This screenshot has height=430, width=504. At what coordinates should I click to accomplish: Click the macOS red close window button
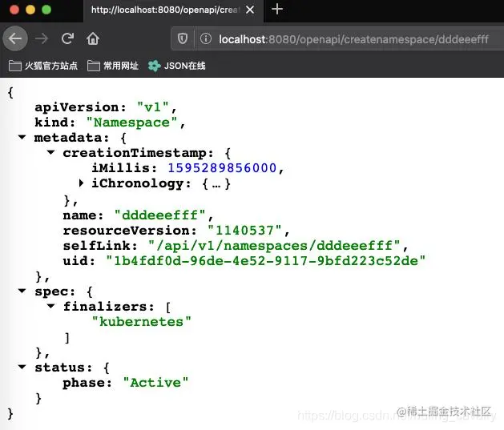coord(14,10)
